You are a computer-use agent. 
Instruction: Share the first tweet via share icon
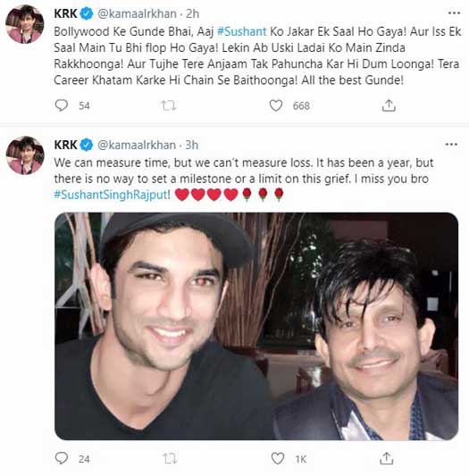tap(389, 105)
